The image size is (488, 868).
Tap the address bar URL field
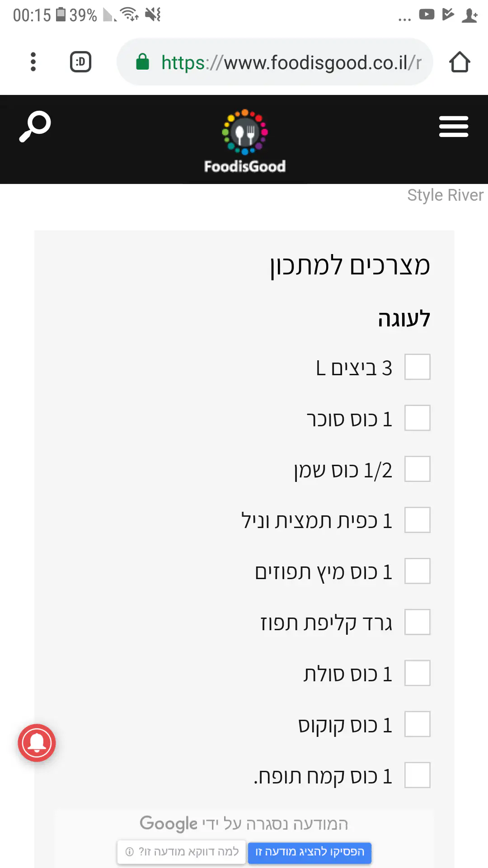289,62
